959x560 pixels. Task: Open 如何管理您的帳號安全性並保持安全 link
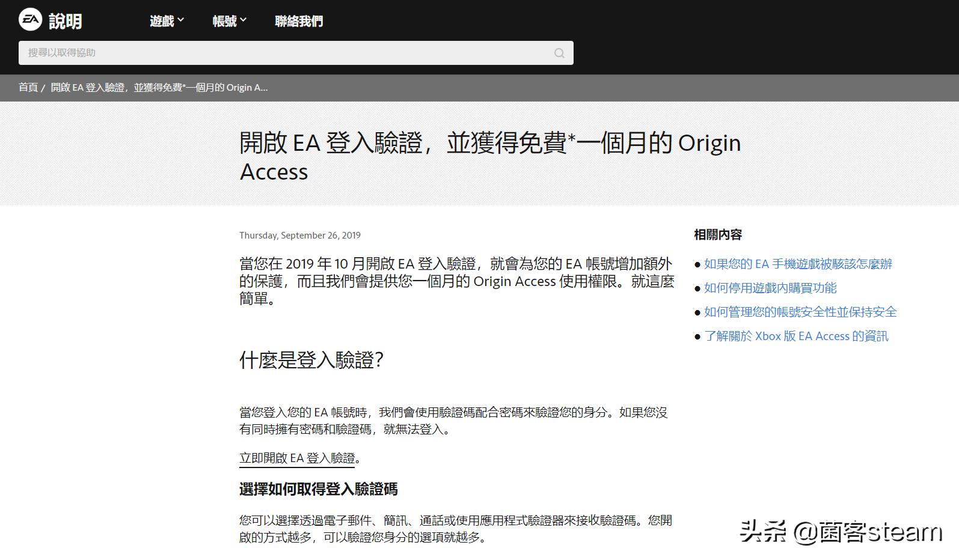[x=800, y=312]
